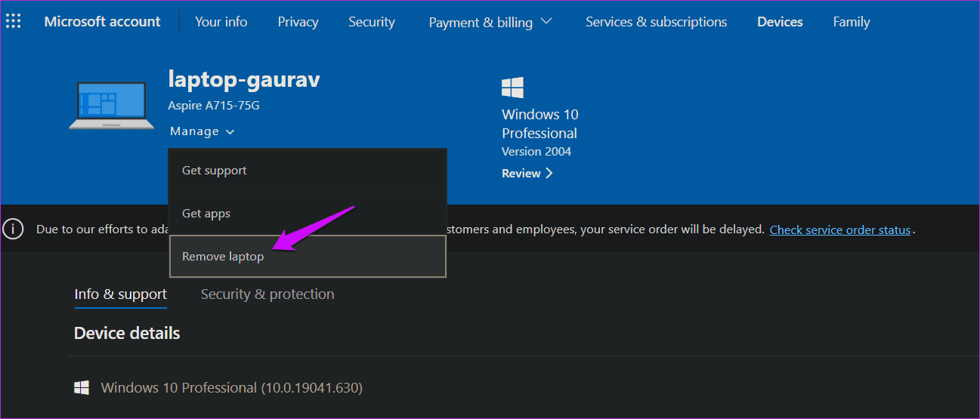Click the Version 2004 text
This screenshot has width=980, height=419.
coord(536,152)
